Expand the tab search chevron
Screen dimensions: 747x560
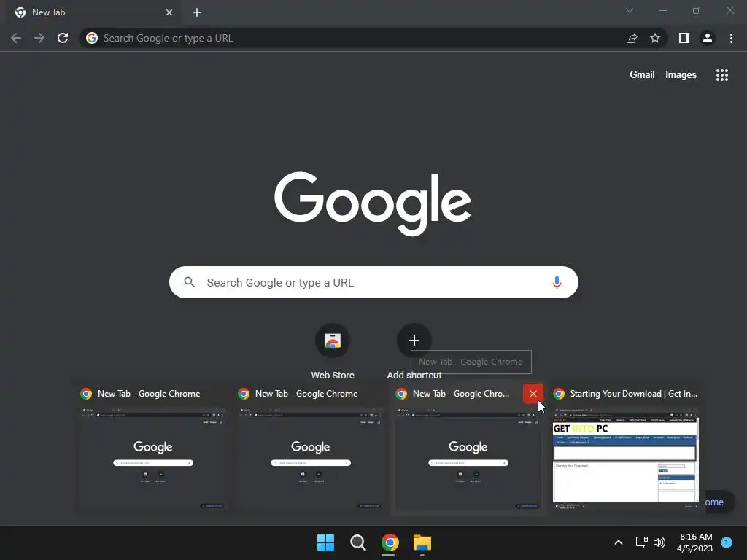[x=630, y=10]
